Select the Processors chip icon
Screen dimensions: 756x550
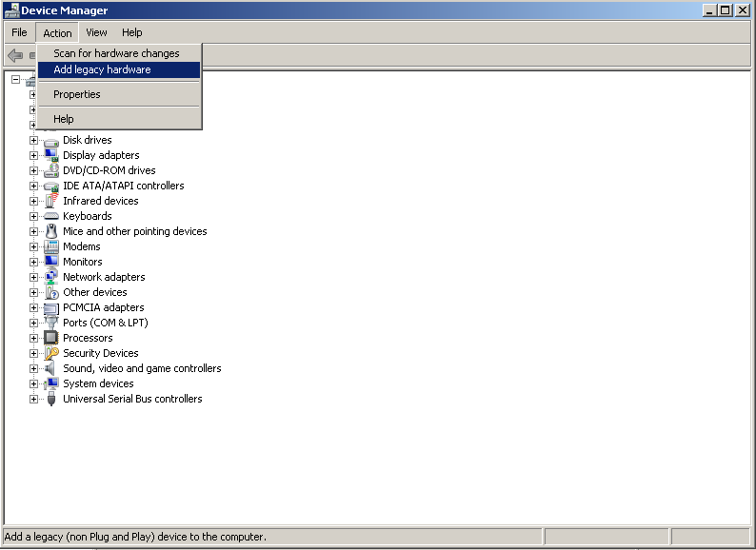tap(51, 338)
